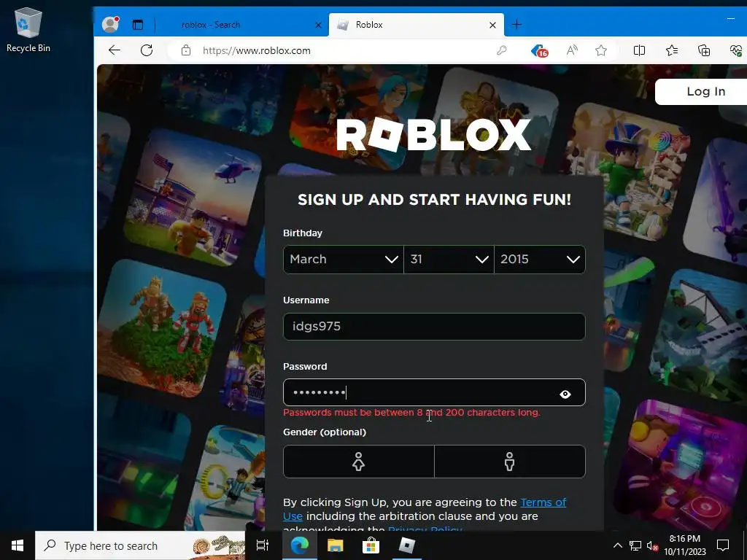View site information lock icon

pyautogui.click(x=186, y=50)
